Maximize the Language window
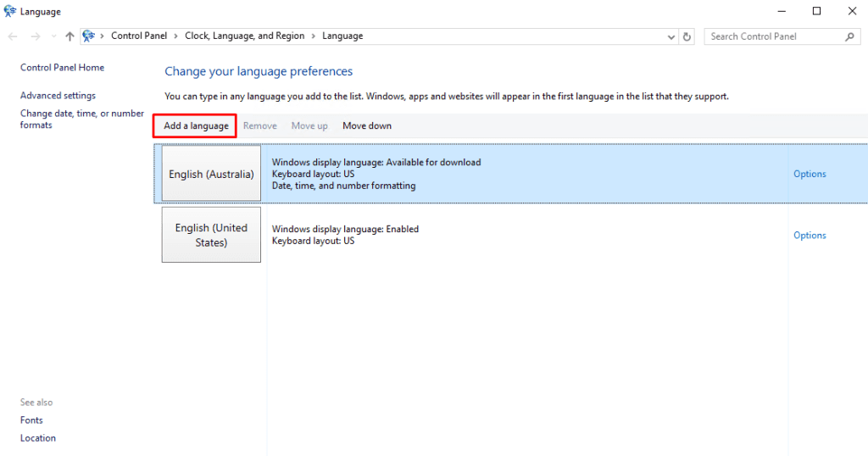 pos(816,11)
